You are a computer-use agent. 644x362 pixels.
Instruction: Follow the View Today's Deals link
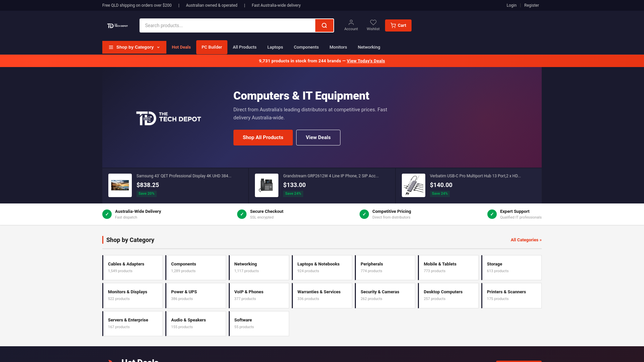pyautogui.click(x=366, y=61)
